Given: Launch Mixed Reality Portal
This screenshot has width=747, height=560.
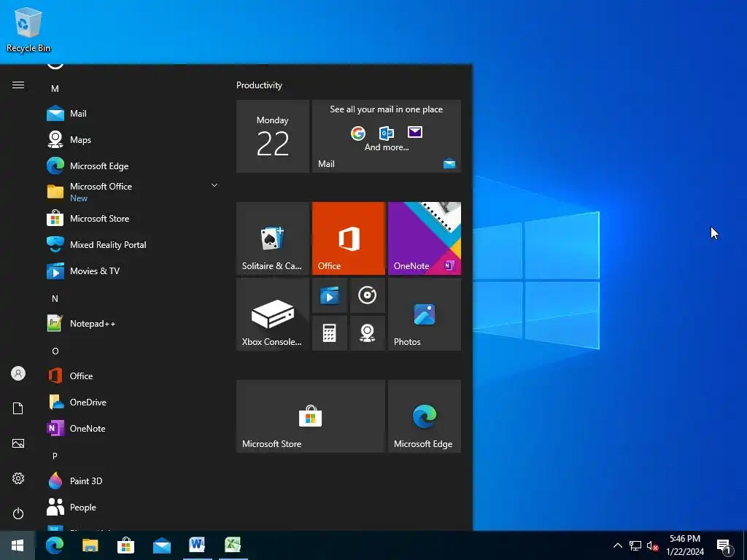Looking at the screenshot, I should 133,245.
